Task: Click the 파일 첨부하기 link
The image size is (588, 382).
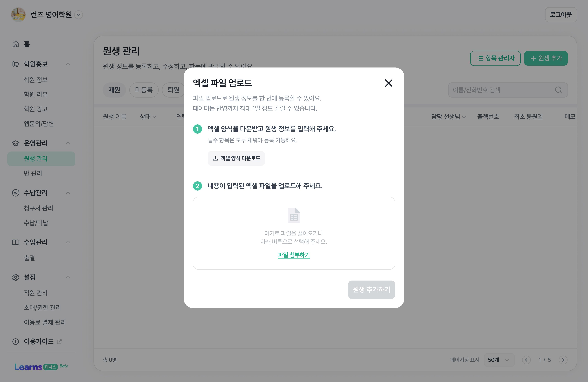Action: pos(294,255)
